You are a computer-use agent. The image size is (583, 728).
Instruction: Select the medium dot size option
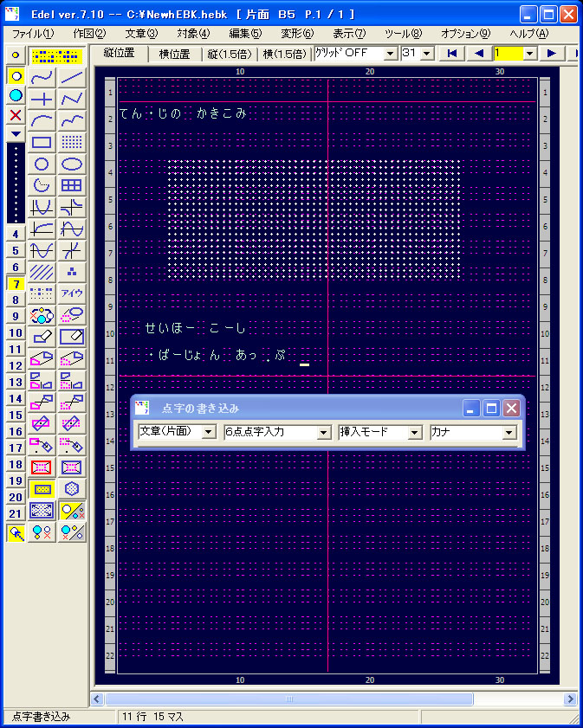pyautogui.click(x=15, y=75)
